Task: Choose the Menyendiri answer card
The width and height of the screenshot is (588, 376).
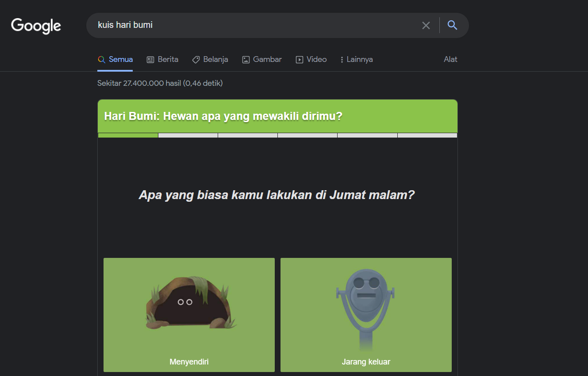Action: [189, 315]
